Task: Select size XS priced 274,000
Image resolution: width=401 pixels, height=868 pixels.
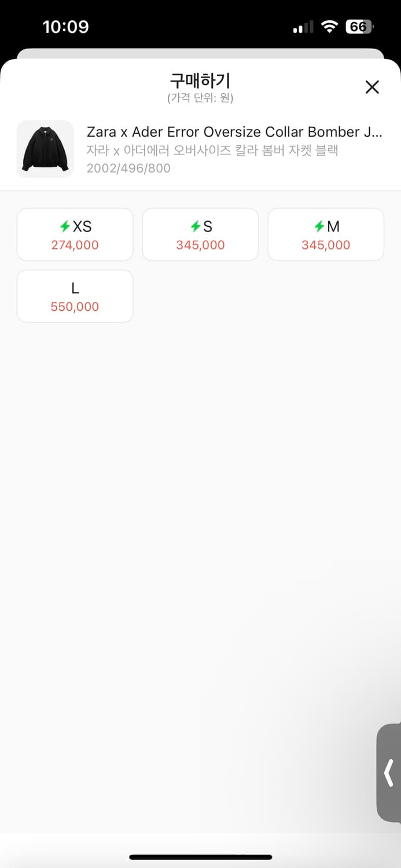Action: pyautogui.click(x=75, y=234)
